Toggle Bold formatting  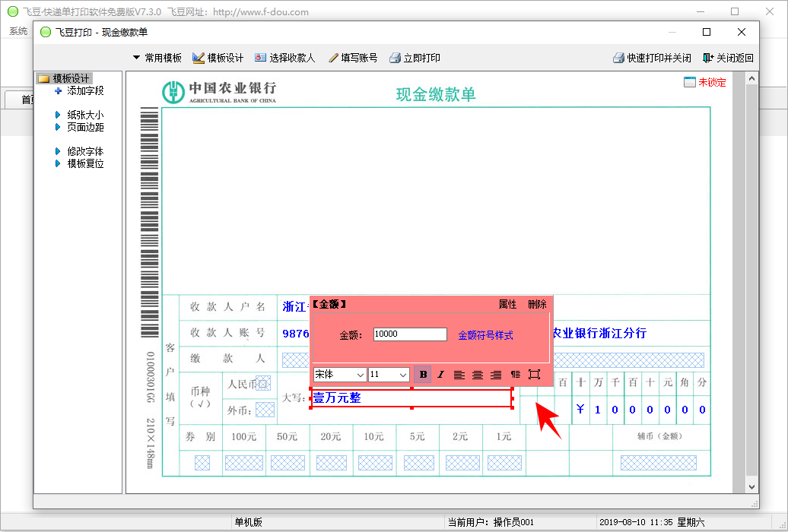pyautogui.click(x=423, y=374)
